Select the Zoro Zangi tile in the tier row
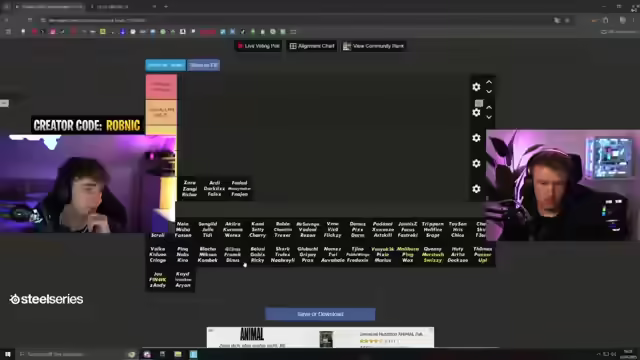This screenshot has width=640, height=360. point(190,189)
